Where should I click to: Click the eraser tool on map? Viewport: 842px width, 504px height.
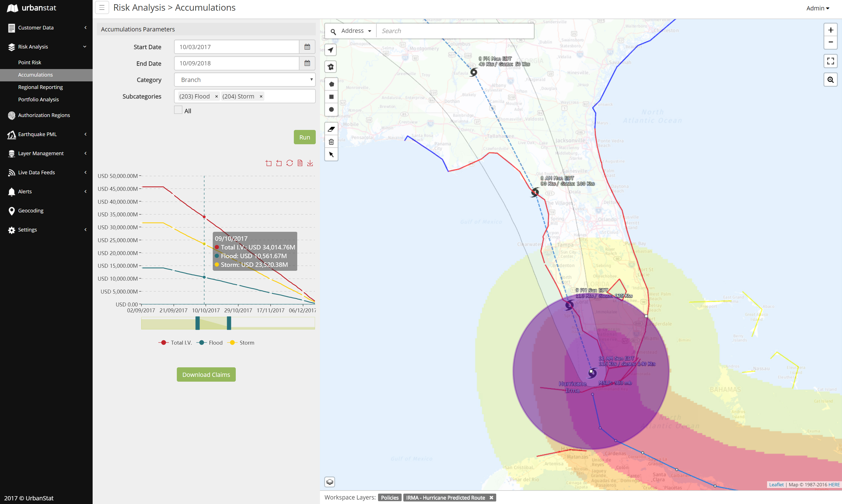pyautogui.click(x=331, y=129)
